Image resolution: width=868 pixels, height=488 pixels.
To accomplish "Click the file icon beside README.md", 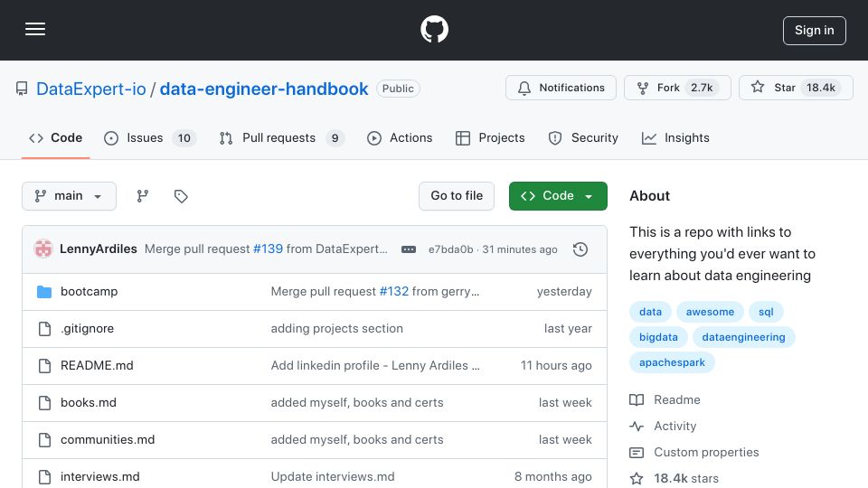I will 44,366.
